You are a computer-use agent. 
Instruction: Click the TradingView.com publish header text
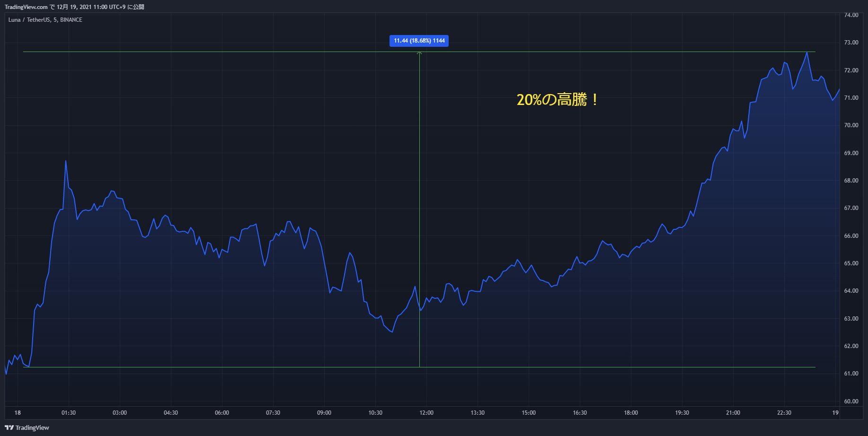click(74, 7)
